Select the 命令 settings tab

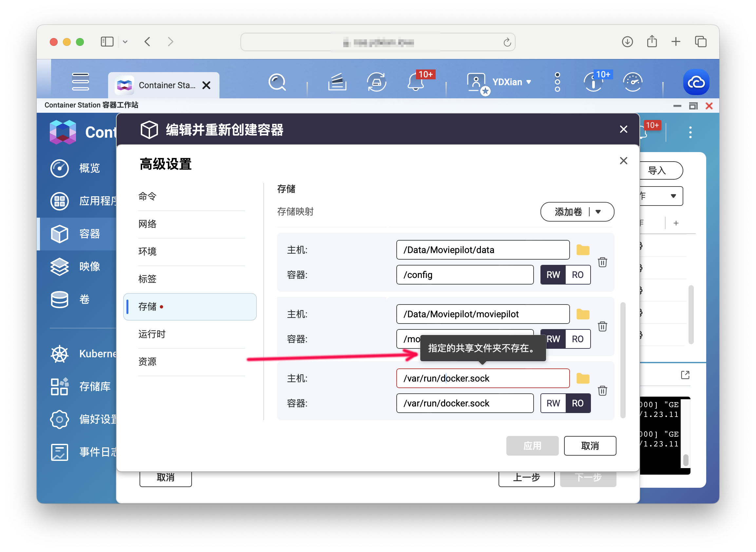pos(191,196)
